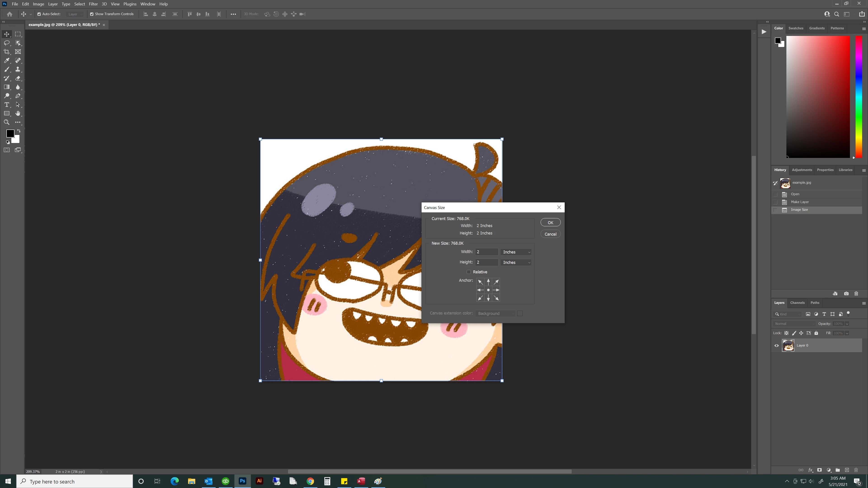Viewport: 868px width, 488px height.
Task: Select the Crop tool
Action: coord(7,52)
